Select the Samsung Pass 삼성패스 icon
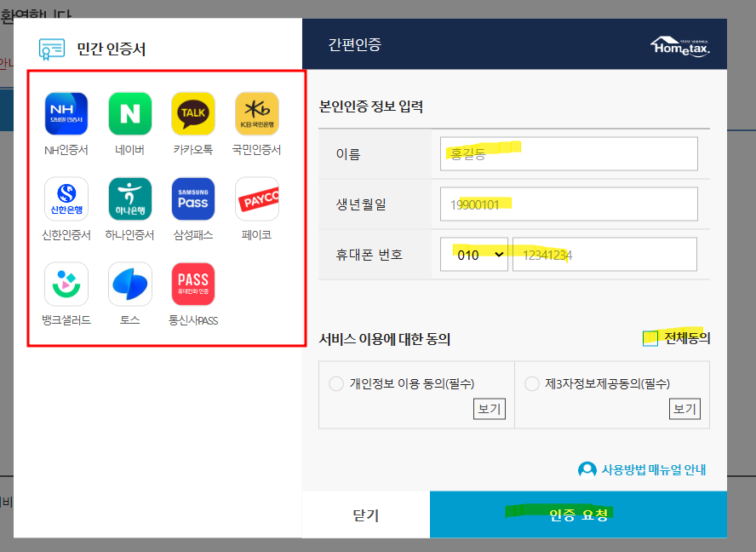756x552 pixels. pos(193,198)
